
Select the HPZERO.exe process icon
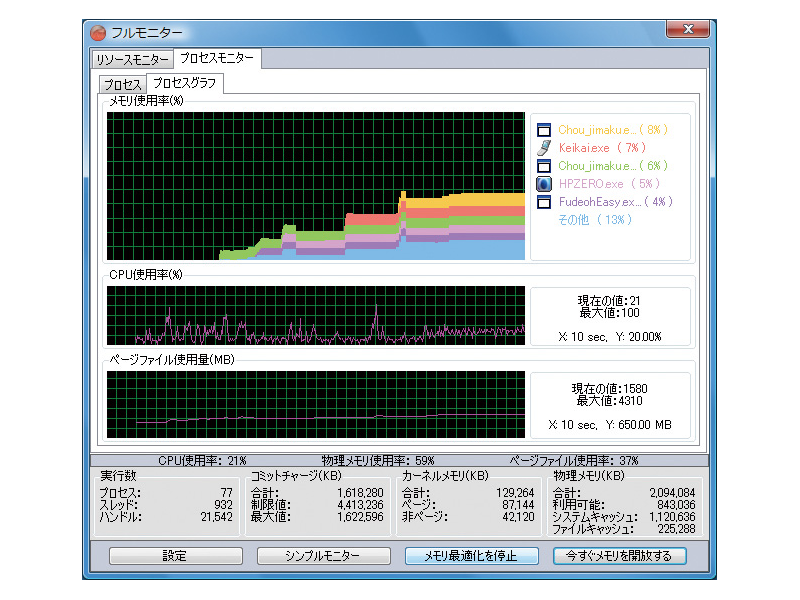pos(544,184)
